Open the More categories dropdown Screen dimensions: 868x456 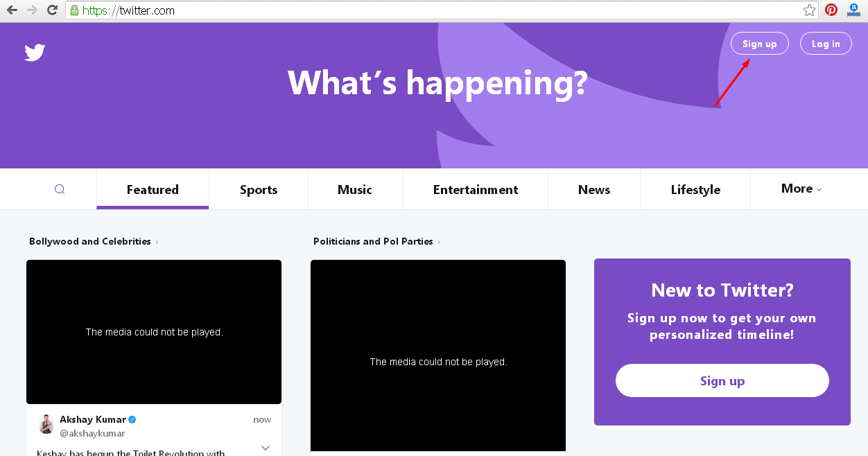coord(801,188)
